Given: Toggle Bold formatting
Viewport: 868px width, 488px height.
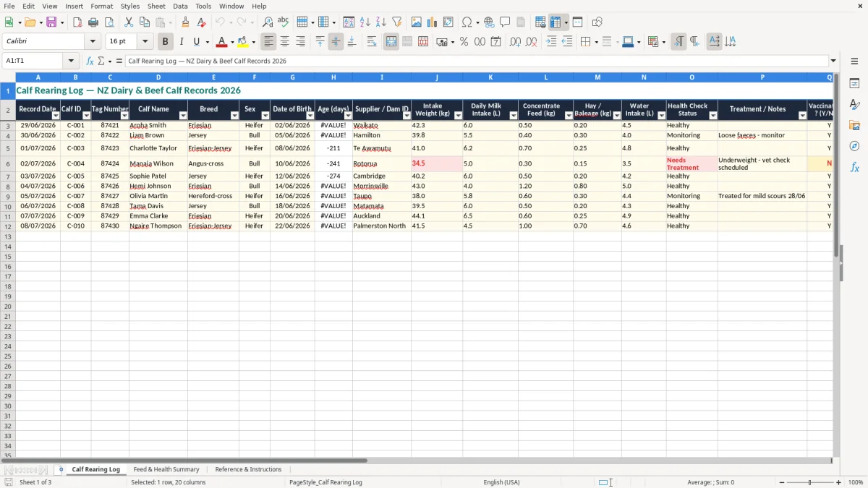Looking at the screenshot, I should click(x=166, y=42).
